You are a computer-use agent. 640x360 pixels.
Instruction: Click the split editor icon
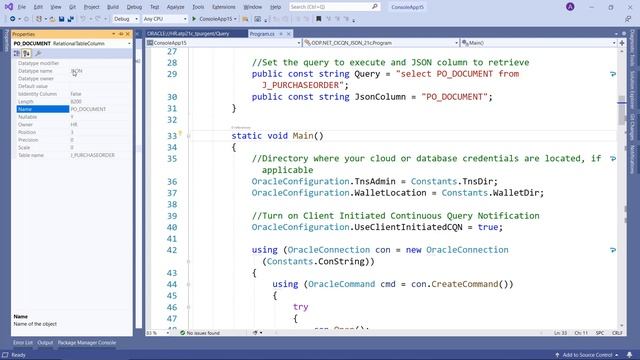click(622, 43)
